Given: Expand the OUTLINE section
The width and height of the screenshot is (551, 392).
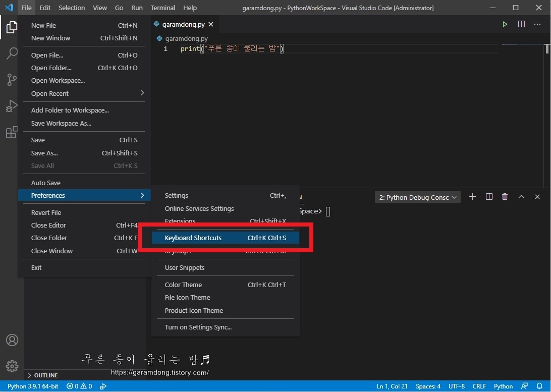Looking at the screenshot, I should pos(42,375).
